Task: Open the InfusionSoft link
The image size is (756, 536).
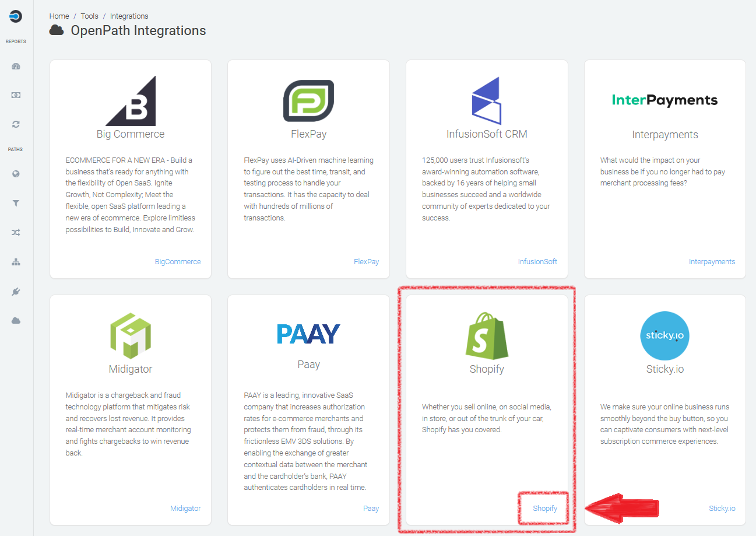Action: click(537, 262)
